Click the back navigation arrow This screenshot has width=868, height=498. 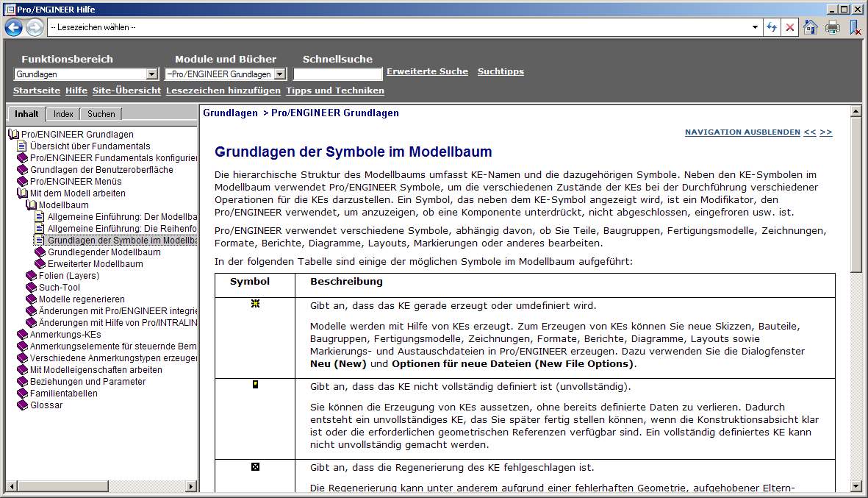(x=14, y=27)
